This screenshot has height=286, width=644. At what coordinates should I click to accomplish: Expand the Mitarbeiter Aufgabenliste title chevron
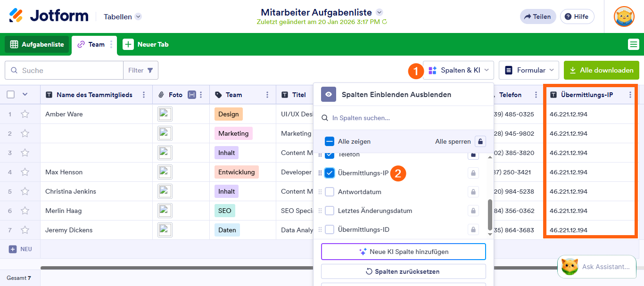pos(380,12)
